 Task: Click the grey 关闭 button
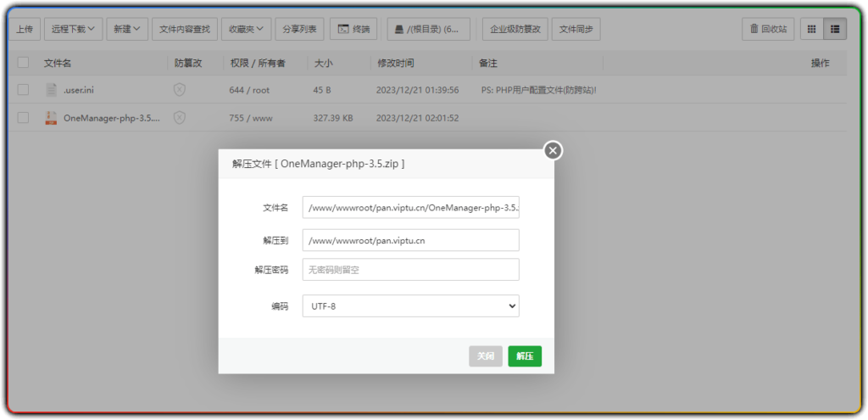click(486, 356)
